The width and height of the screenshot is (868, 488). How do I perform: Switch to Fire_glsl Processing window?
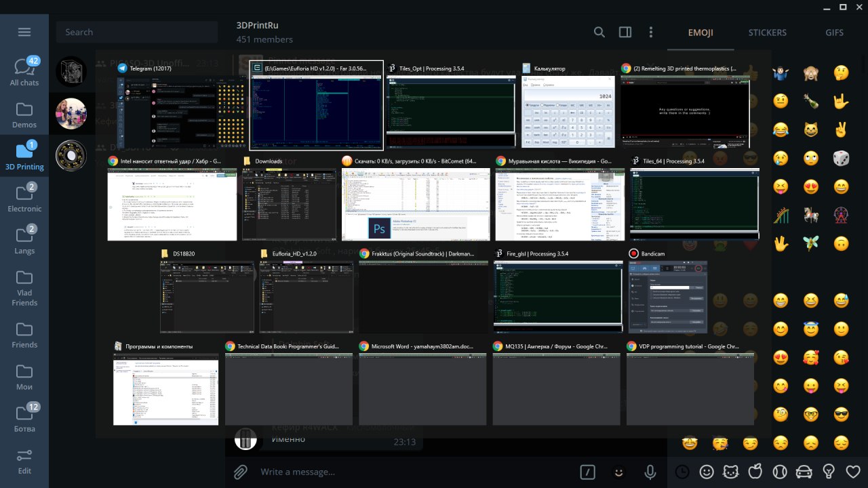click(558, 290)
